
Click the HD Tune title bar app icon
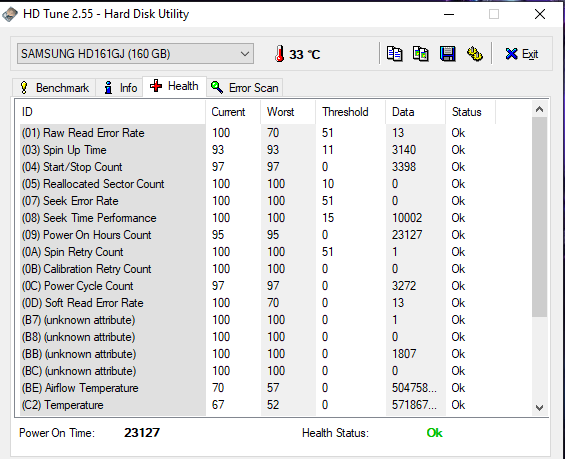point(10,14)
